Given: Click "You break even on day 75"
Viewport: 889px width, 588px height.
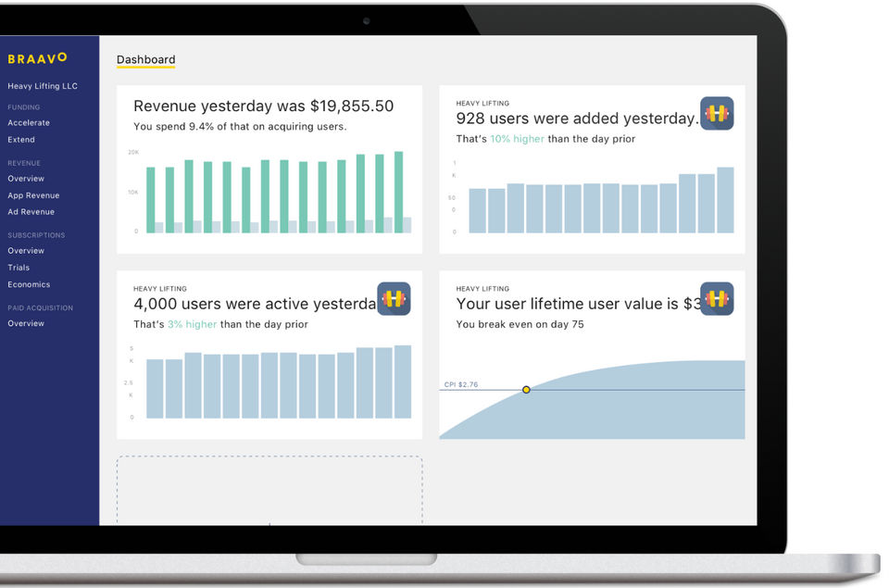Looking at the screenshot, I should pyautogui.click(x=520, y=324).
